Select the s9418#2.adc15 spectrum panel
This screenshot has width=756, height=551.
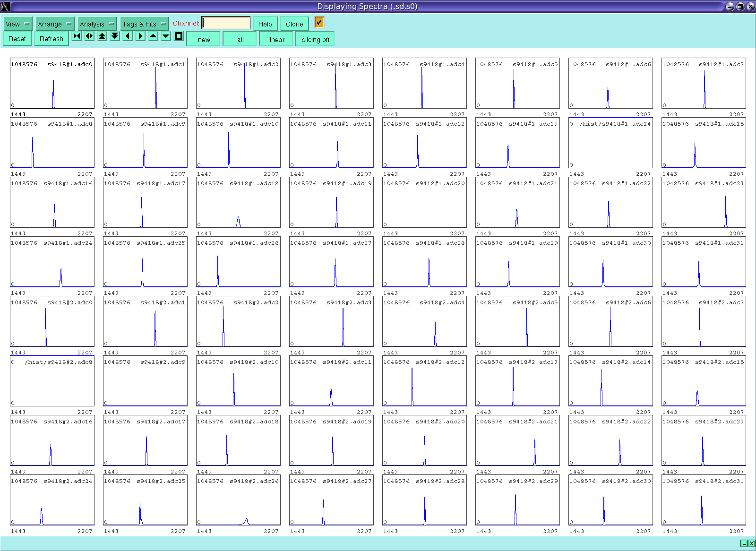coord(704,381)
